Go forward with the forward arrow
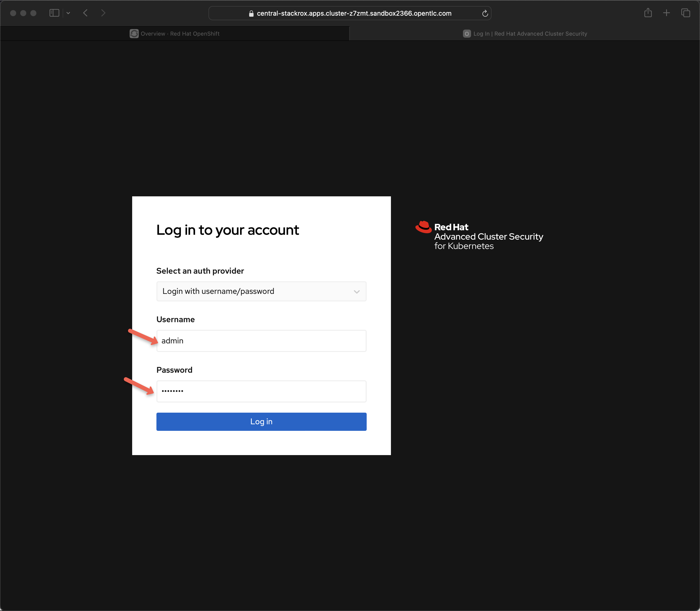Screen dimensions: 700x611 tap(103, 13)
